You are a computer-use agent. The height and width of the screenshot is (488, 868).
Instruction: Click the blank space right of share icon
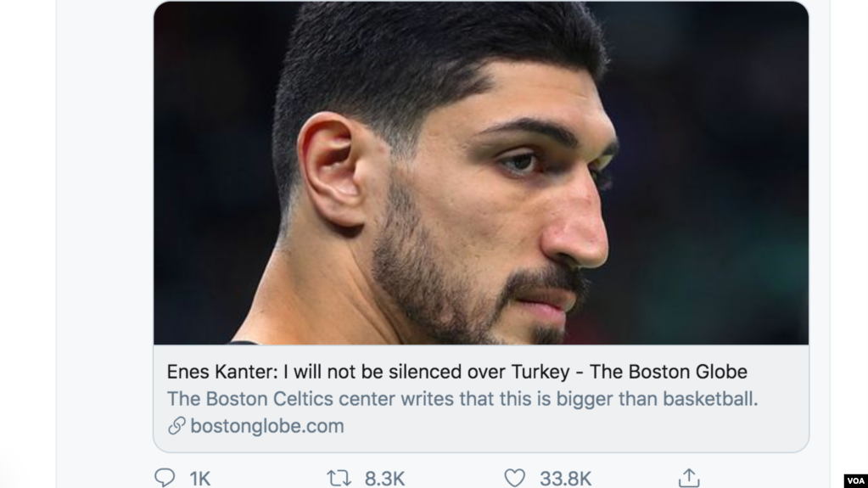coord(764,475)
